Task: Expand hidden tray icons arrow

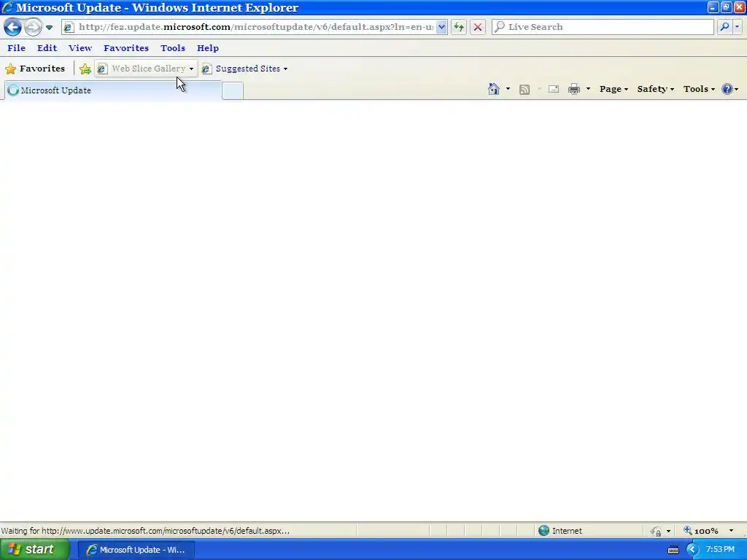Action: tap(692, 550)
